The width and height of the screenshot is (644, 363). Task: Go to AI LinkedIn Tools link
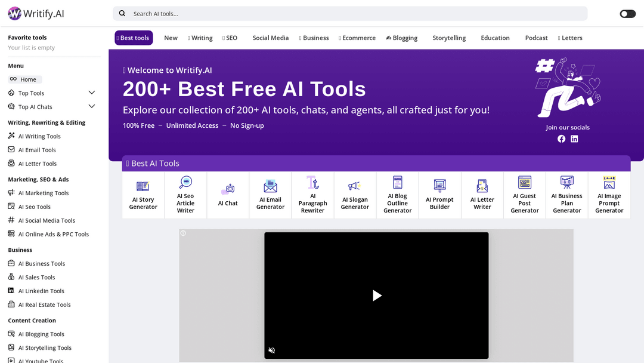click(41, 291)
